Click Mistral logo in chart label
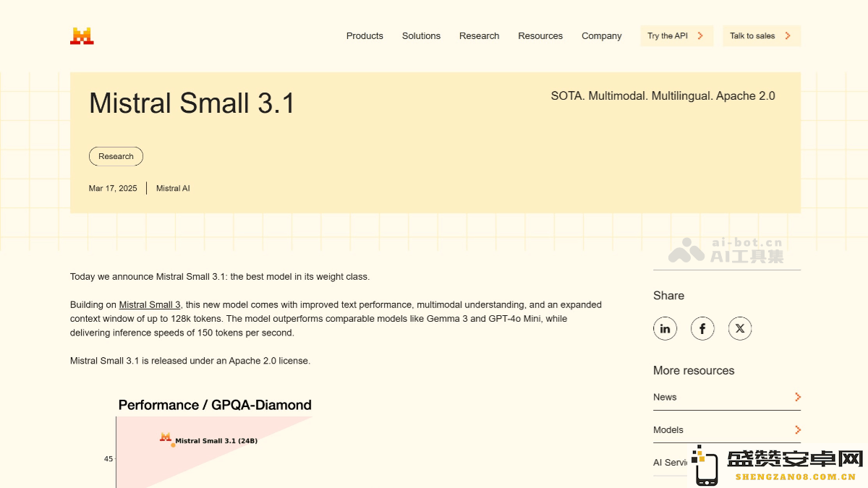Viewport: 868px width, 488px height. tap(166, 437)
